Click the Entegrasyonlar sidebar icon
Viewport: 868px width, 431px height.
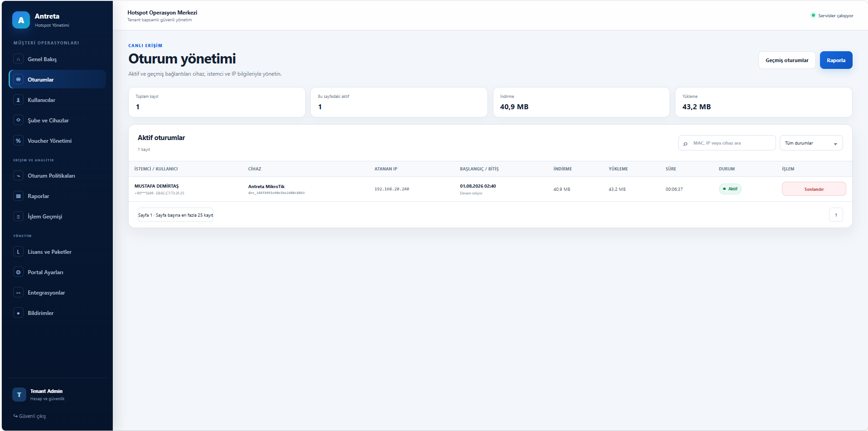pos(18,293)
